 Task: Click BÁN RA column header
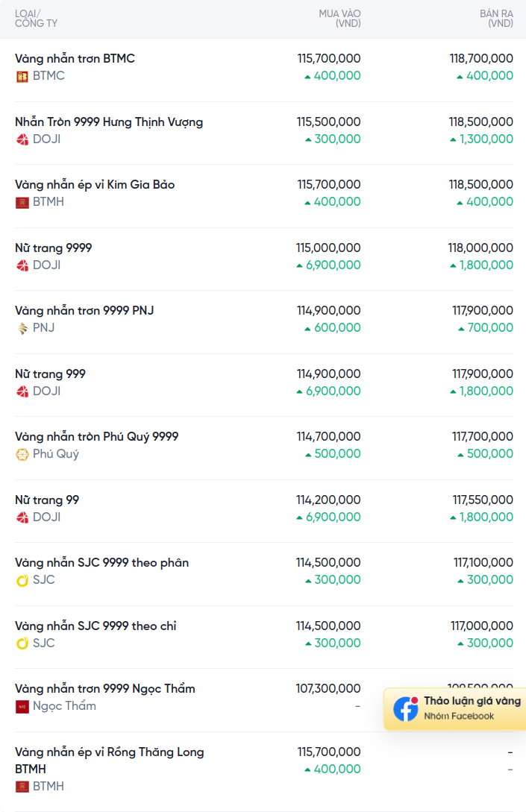[496, 19]
